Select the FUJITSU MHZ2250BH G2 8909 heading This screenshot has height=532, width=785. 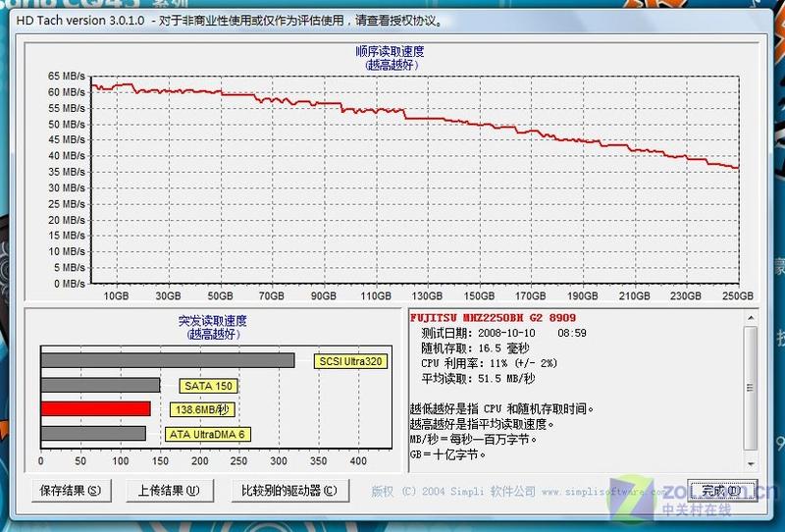[x=493, y=318]
